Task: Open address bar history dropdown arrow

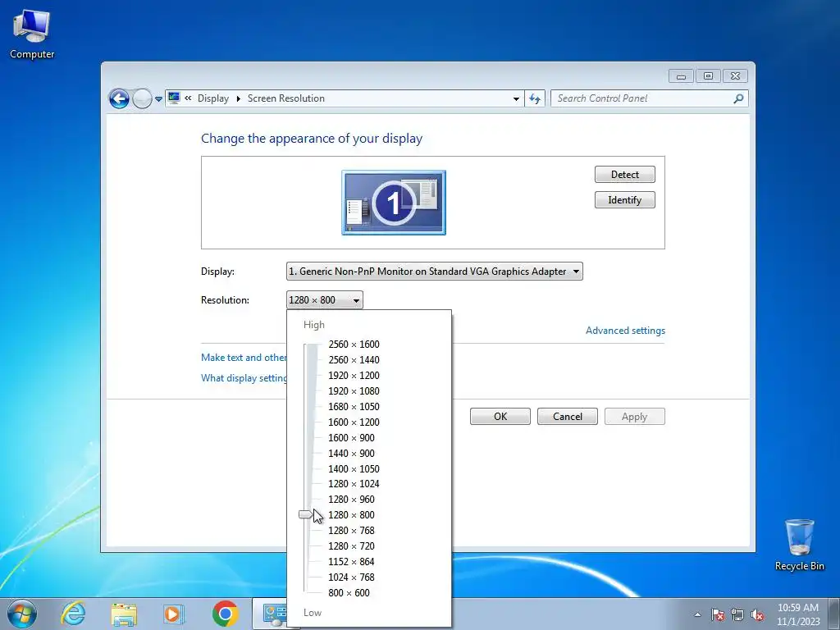Action: (516, 98)
